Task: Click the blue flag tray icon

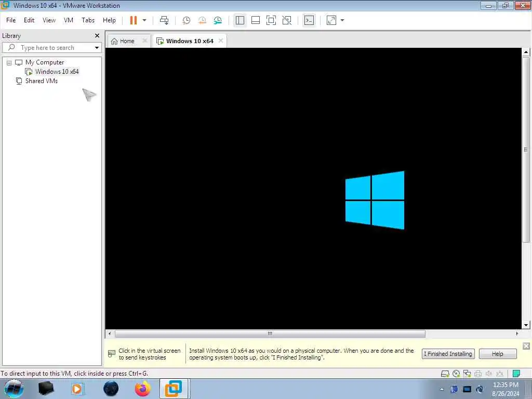Action: pos(454,389)
